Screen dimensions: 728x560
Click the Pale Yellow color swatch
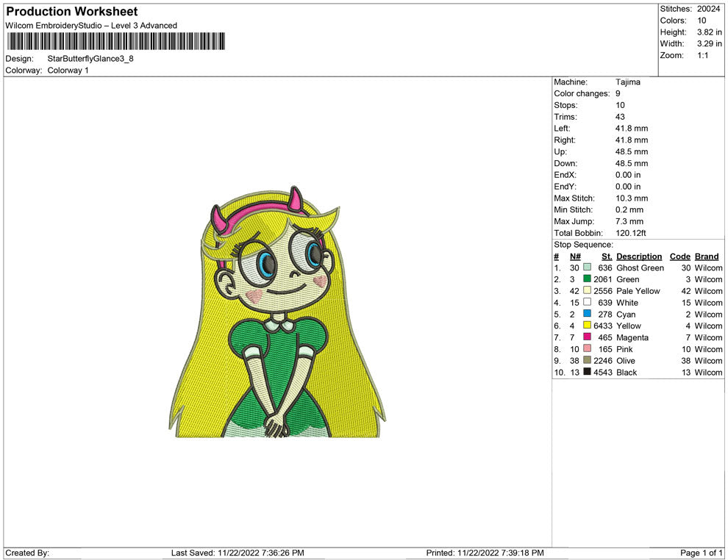(588, 290)
